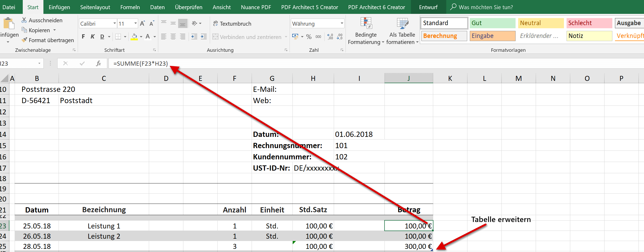Expand the fill color dropdown arrow
644x252 pixels.
click(141, 37)
